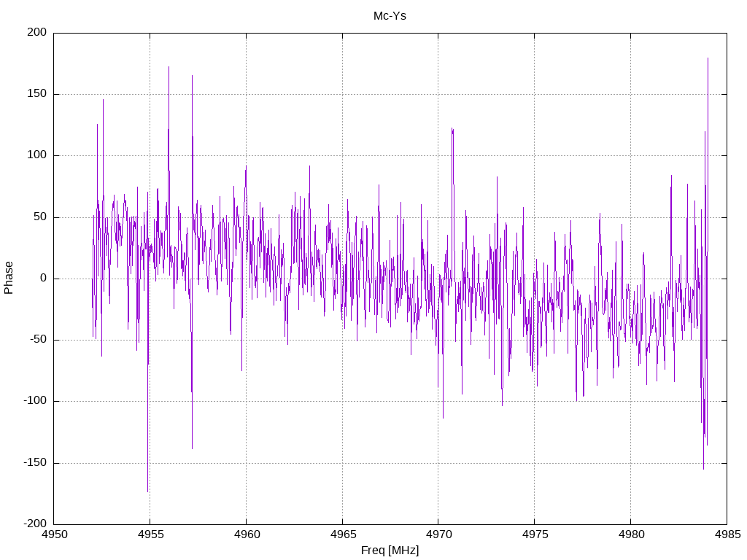The height and width of the screenshot is (560, 747).
Task: Click the x-axis tick label 4975
Action: (x=535, y=534)
